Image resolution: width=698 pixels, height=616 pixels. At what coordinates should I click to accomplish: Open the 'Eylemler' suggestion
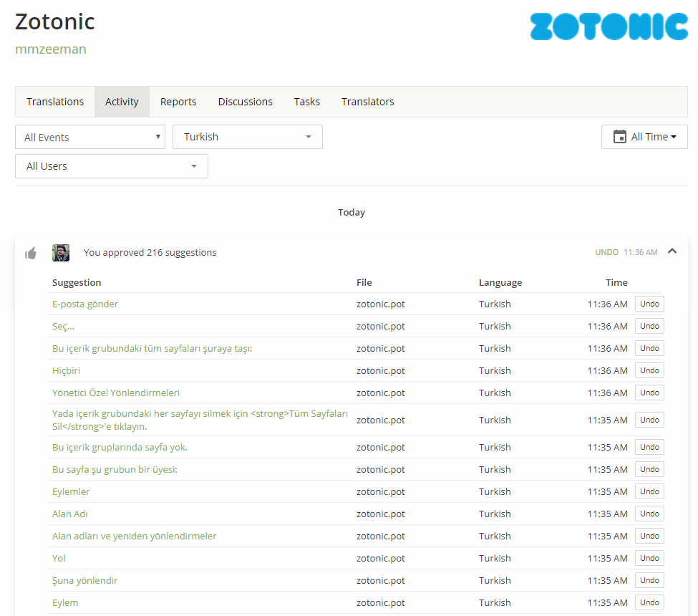pyautogui.click(x=71, y=492)
